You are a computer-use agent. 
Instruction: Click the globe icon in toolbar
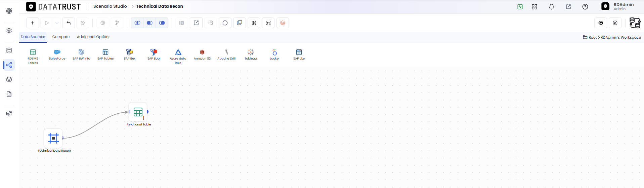[103, 23]
